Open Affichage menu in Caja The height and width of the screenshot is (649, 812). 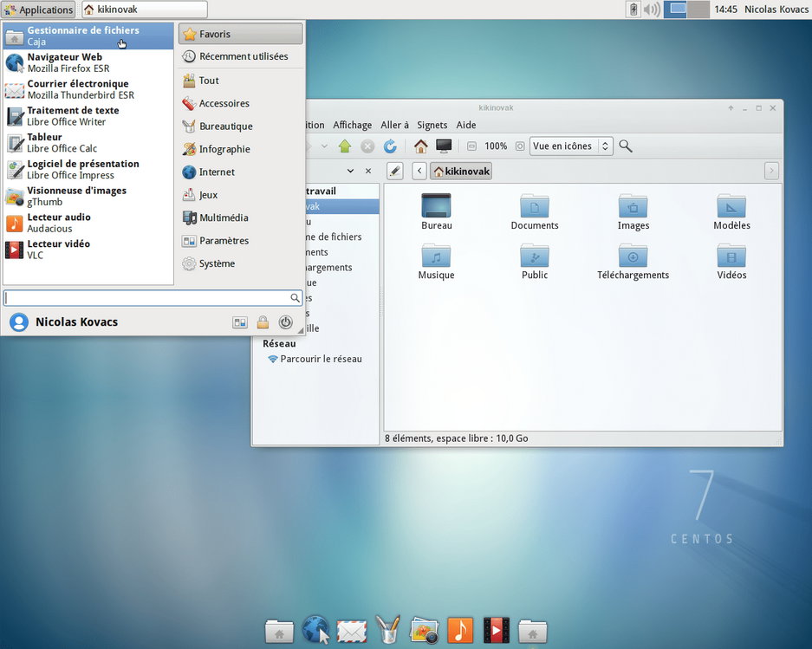pos(352,125)
